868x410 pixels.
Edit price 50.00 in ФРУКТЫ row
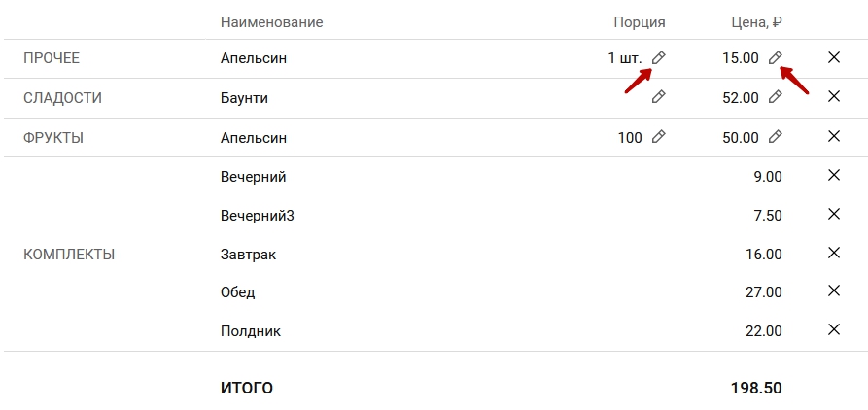[x=776, y=137]
